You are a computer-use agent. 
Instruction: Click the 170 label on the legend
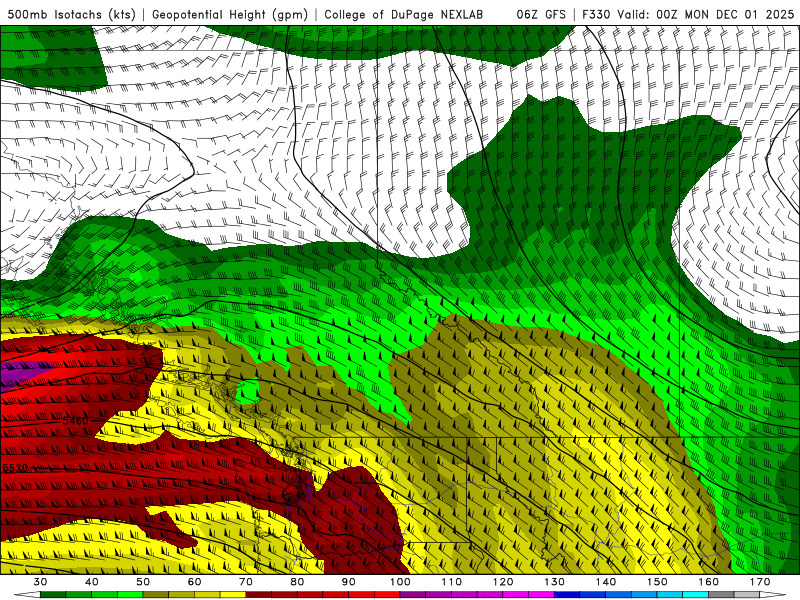click(760, 582)
